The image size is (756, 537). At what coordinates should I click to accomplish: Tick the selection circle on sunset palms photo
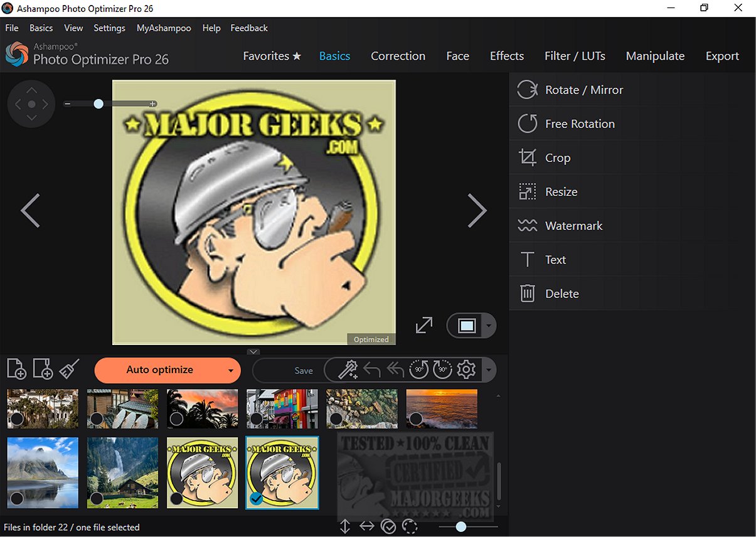(176, 418)
